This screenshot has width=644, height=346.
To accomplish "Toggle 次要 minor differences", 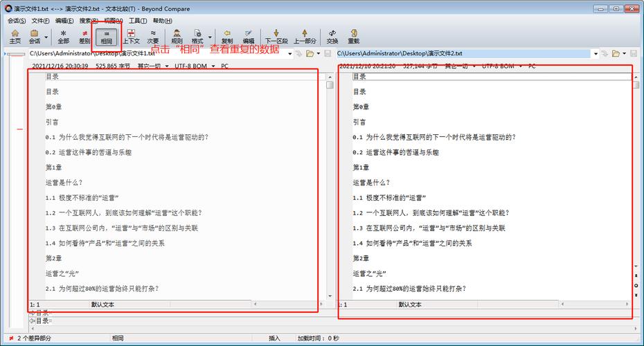I will 153,37.
